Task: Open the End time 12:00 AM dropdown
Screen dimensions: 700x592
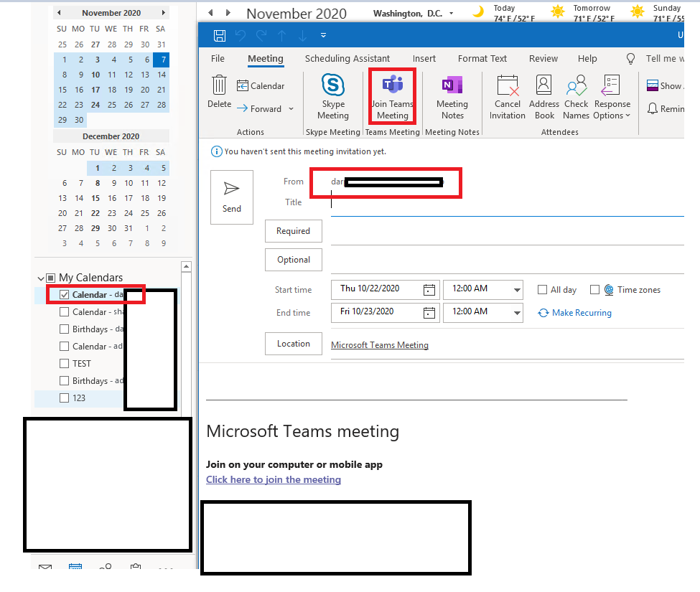Action: [x=517, y=313]
